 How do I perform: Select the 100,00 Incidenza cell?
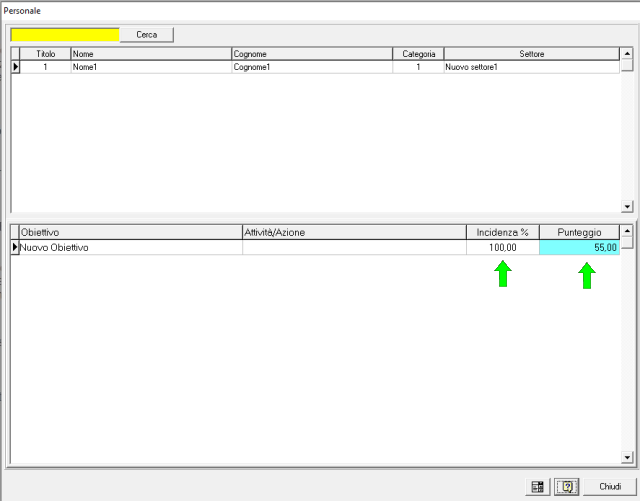(502, 247)
